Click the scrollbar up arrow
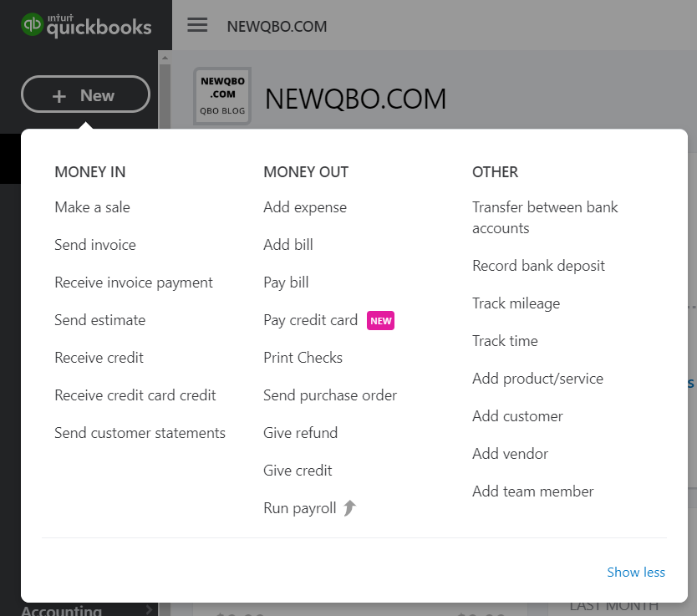The width and height of the screenshot is (697, 616). (x=165, y=58)
